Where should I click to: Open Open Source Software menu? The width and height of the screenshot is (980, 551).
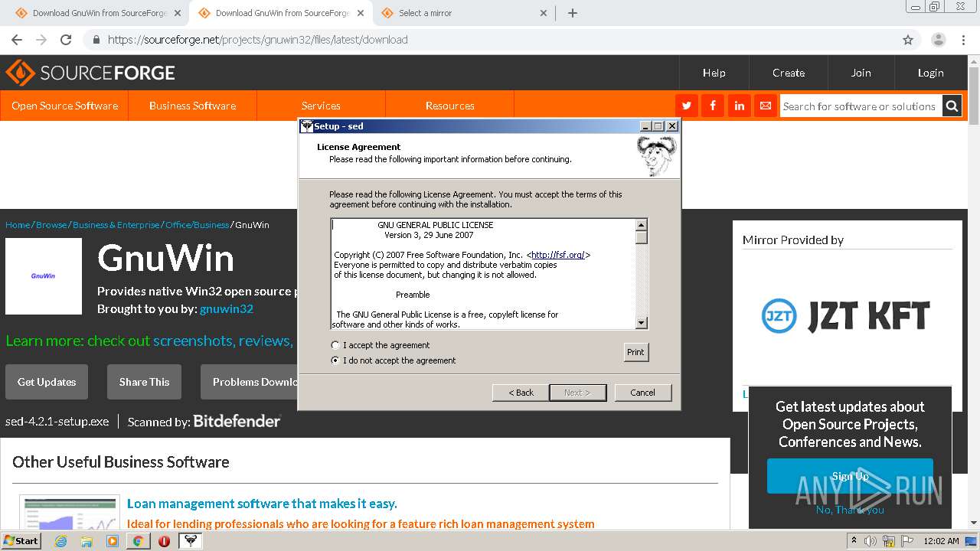tap(64, 106)
